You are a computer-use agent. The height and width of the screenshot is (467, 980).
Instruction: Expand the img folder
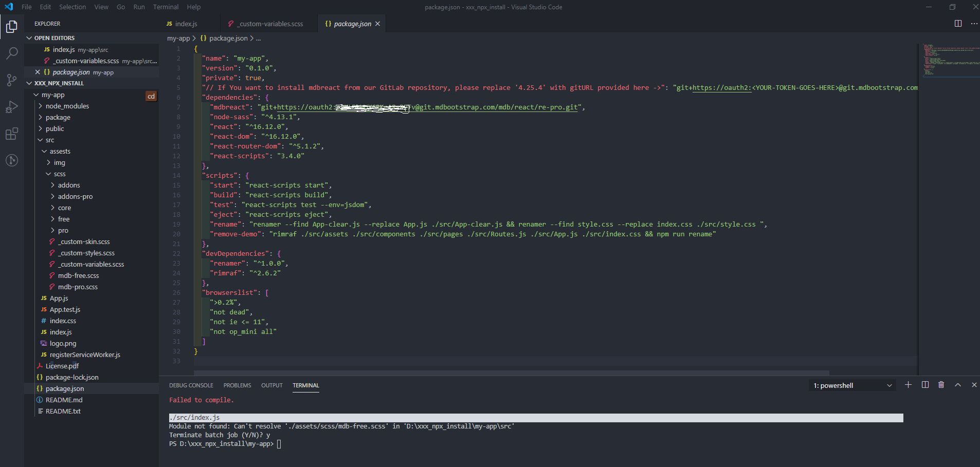tap(48, 162)
